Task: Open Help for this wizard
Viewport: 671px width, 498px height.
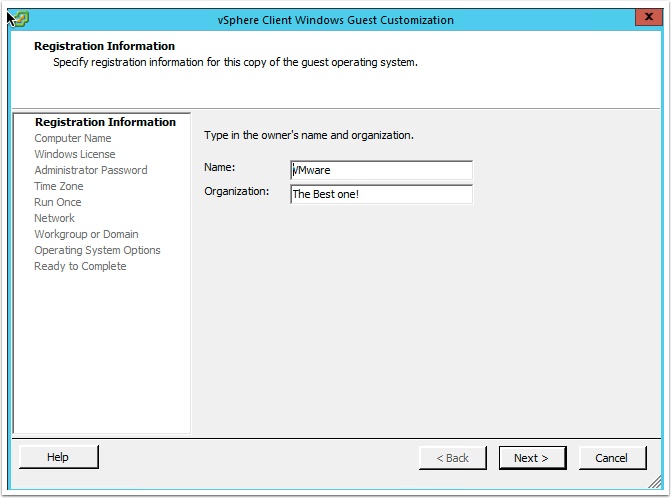Action: pos(59,457)
